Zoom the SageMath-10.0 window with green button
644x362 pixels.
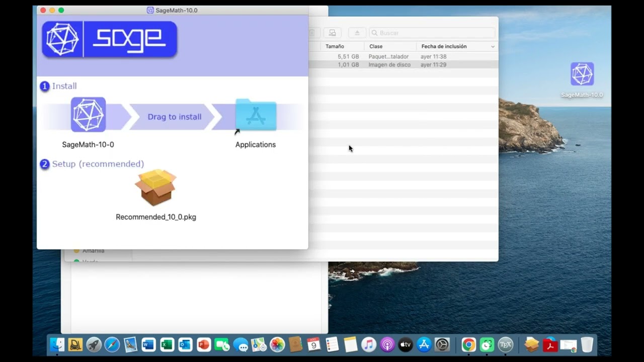(x=61, y=10)
